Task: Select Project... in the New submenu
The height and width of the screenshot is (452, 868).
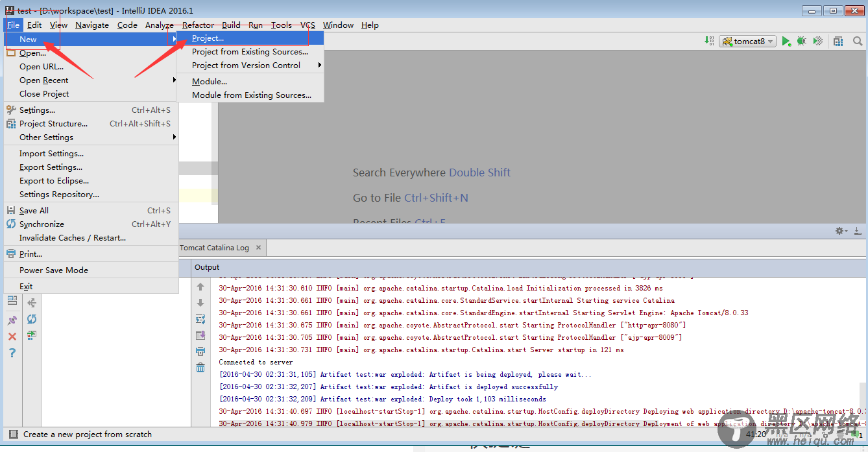Action: click(250, 38)
